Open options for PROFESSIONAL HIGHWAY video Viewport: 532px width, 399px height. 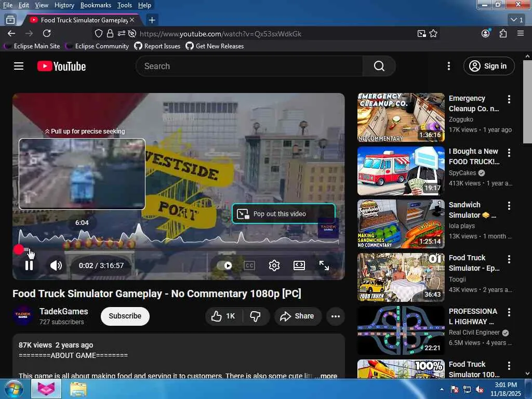point(509,312)
